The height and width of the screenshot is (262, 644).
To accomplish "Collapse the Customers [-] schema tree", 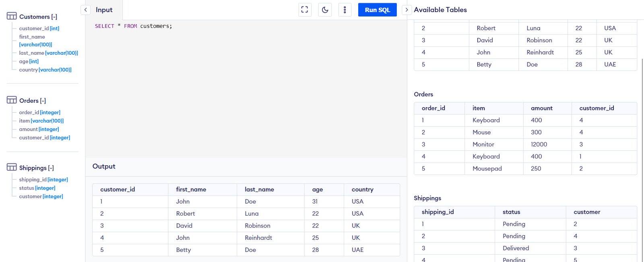I will pyautogui.click(x=38, y=17).
